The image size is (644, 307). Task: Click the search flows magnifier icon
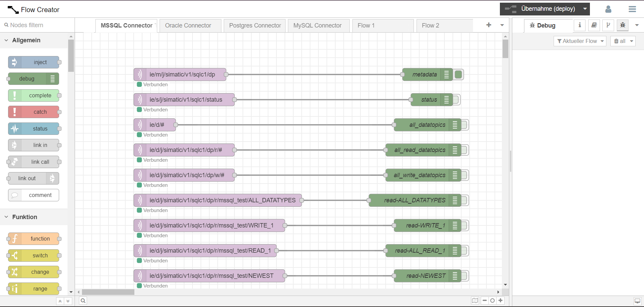coord(83,301)
